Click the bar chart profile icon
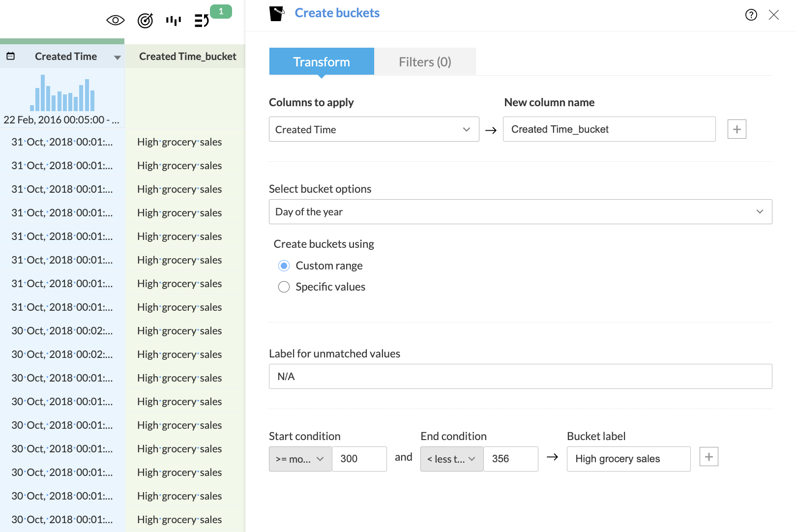This screenshot has height=532, width=796. pos(173,20)
